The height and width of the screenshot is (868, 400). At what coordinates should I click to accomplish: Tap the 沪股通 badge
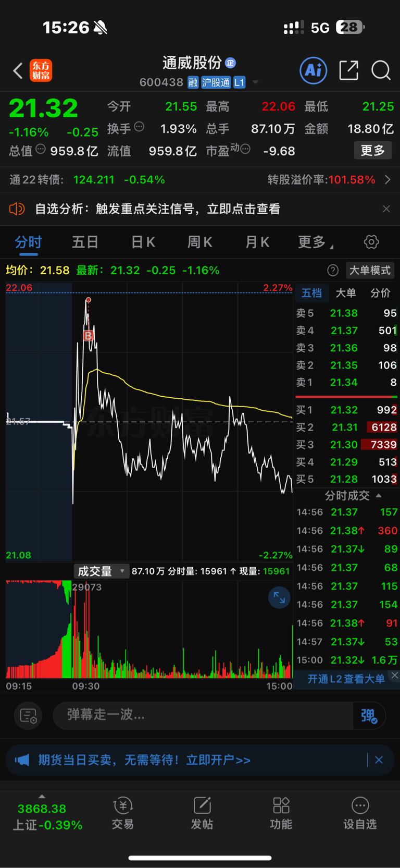[x=216, y=82]
